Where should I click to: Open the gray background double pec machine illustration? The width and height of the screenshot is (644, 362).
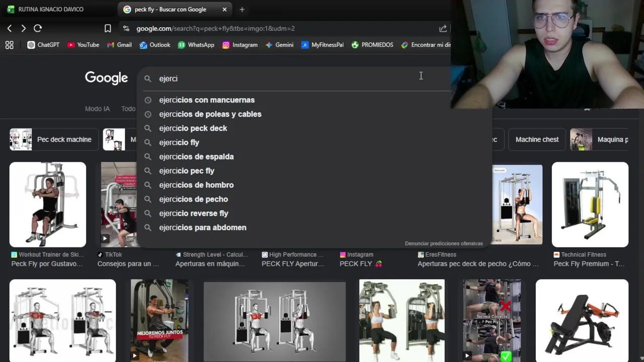[275, 322]
